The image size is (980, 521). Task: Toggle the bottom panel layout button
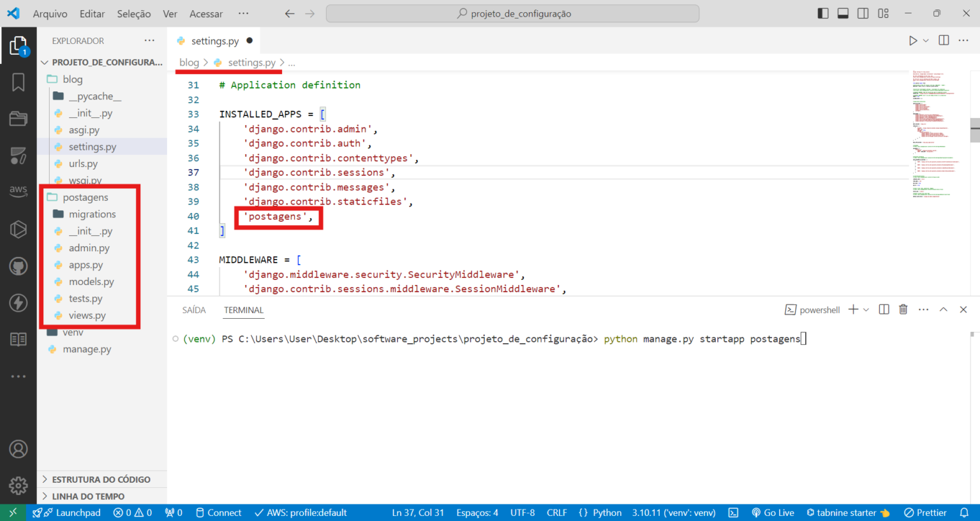pos(843,13)
